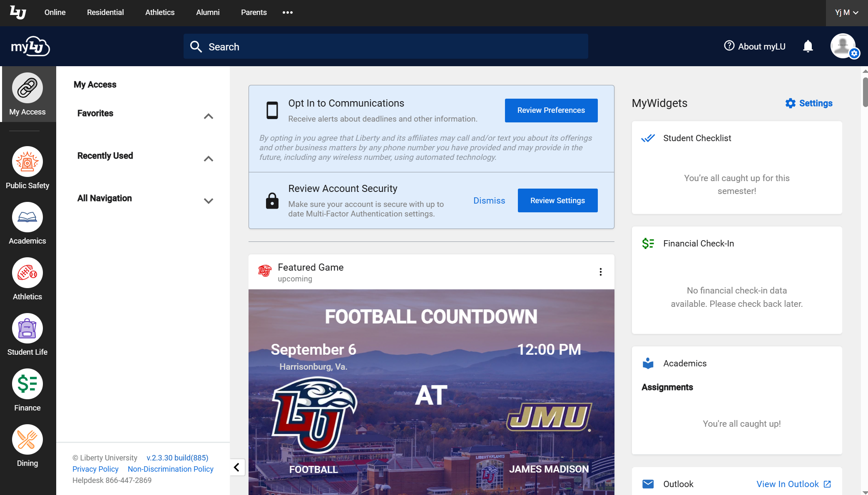Open the Public Safety sidebar icon
This screenshot has width=868, height=495.
(27, 162)
